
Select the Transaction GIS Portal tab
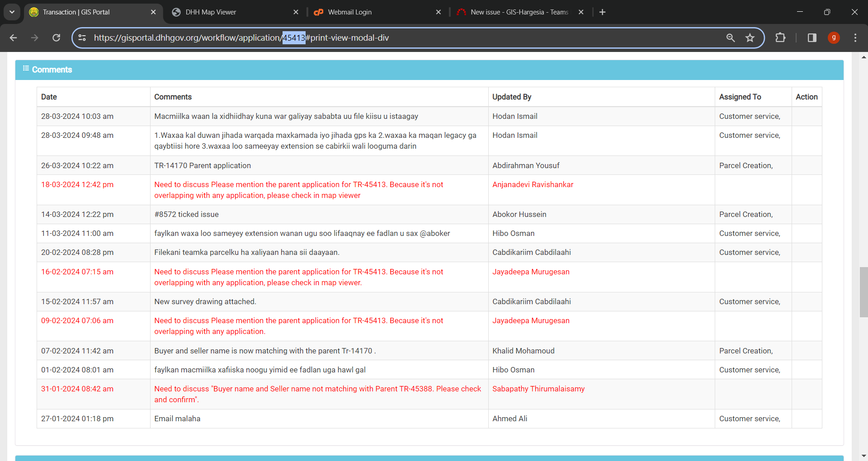click(93, 12)
